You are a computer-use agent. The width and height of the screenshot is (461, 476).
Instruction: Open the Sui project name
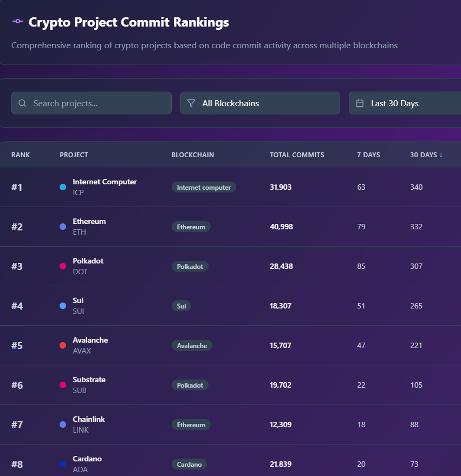click(x=78, y=300)
